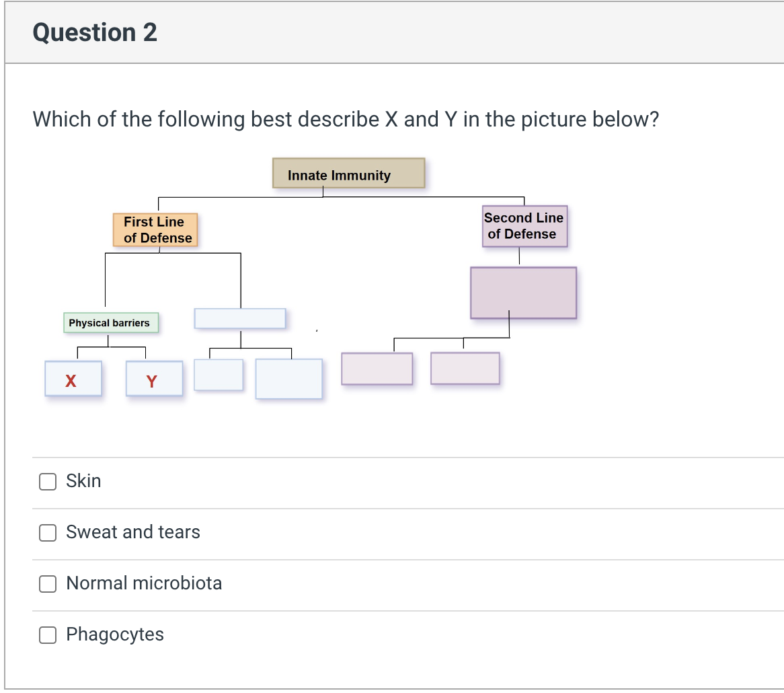This screenshot has height=693, width=784.
Task: Check the Skin answer checkbox
Action: coord(47,482)
